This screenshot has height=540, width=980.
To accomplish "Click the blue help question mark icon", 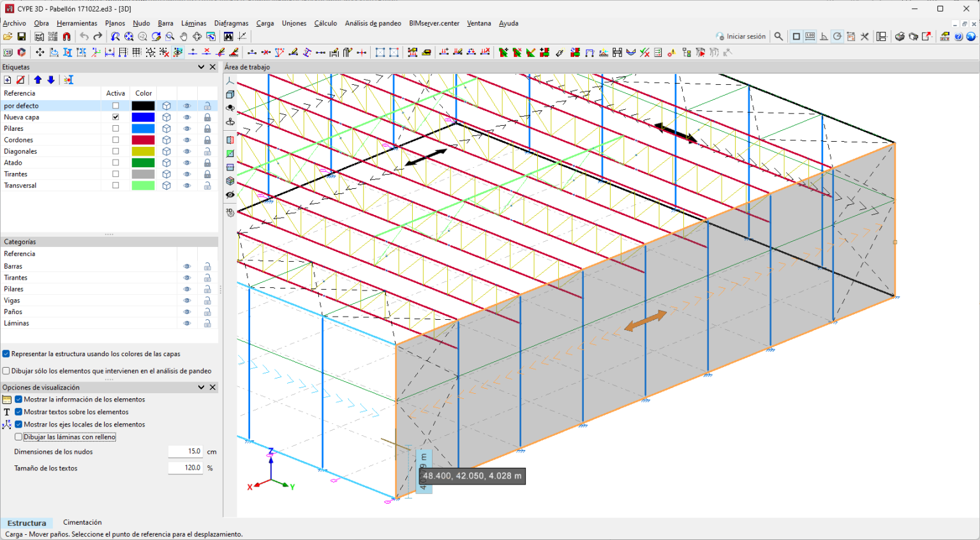I will tap(958, 37).
